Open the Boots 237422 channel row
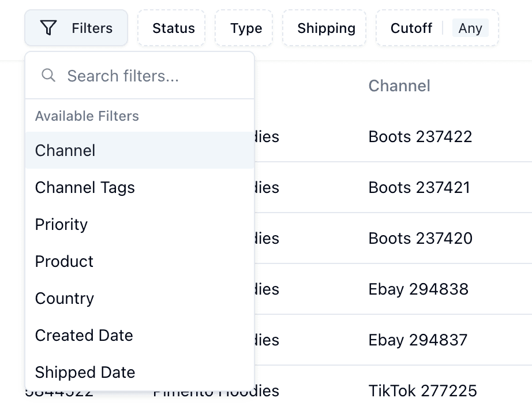Image resolution: width=532 pixels, height=409 pixels. (x=420, y=137)
